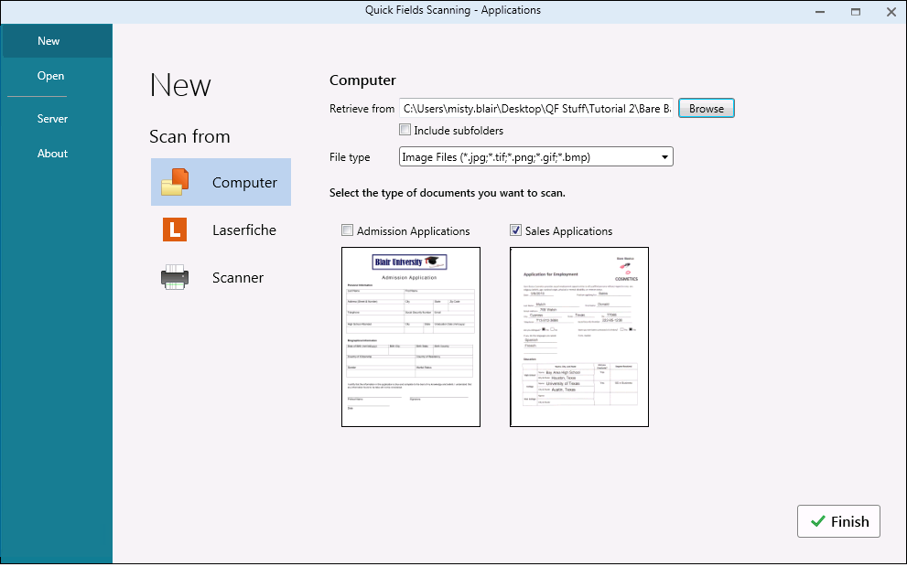Enable the Include subfolders checkbox
This screenshot has height=588, width=907.
(x=405, y=130)
